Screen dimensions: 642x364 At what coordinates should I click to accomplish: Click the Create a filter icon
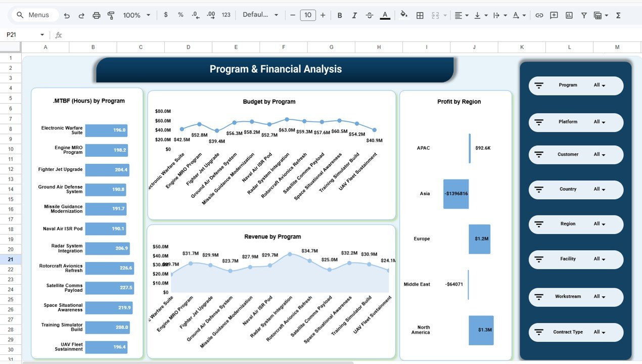coord(583,15)
